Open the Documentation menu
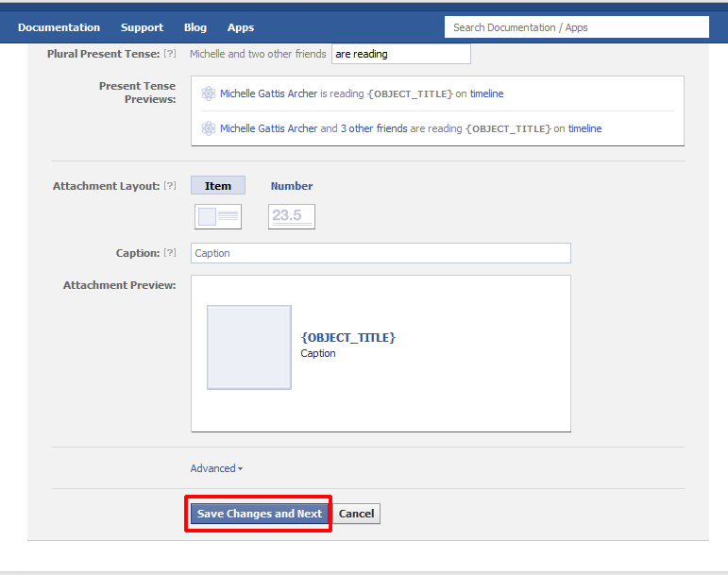This screenshot has height=575, width=728. coord(59,27)
